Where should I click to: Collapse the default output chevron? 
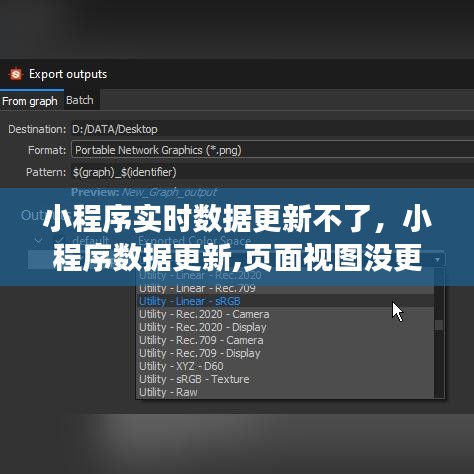point(39,240)
